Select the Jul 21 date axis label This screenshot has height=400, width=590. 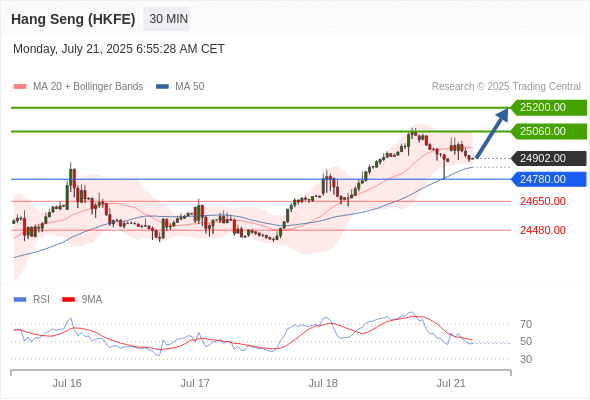click(451, 383)
